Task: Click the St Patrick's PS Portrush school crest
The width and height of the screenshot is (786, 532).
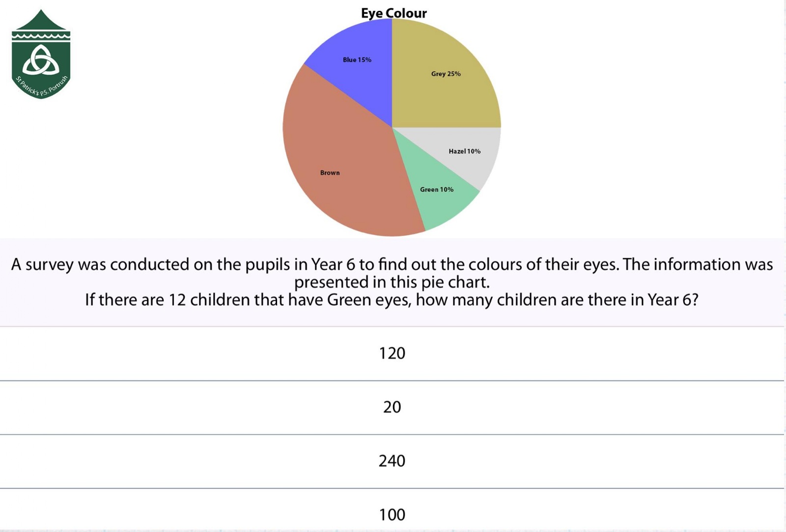Action: (x=41, y=54)
